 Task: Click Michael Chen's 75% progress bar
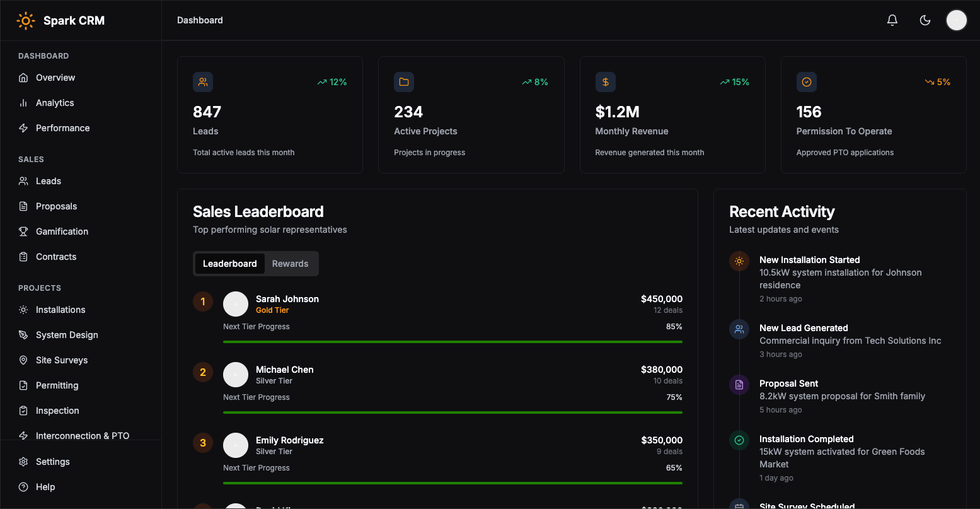(453, 412)
